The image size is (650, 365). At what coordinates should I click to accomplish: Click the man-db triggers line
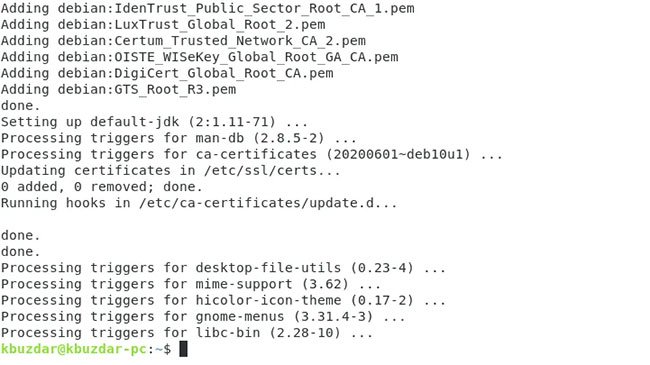(179, 138)
